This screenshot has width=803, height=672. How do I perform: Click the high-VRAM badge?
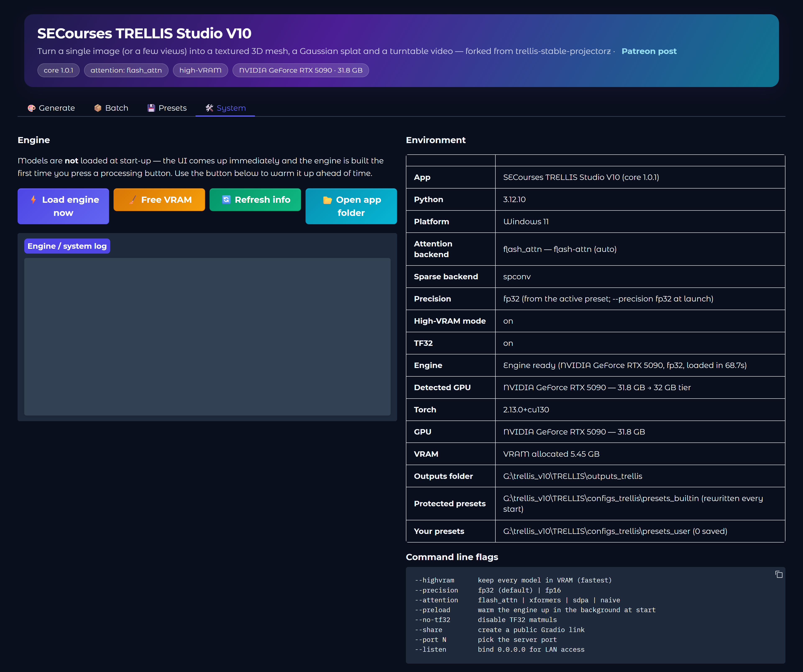point(200,70)
